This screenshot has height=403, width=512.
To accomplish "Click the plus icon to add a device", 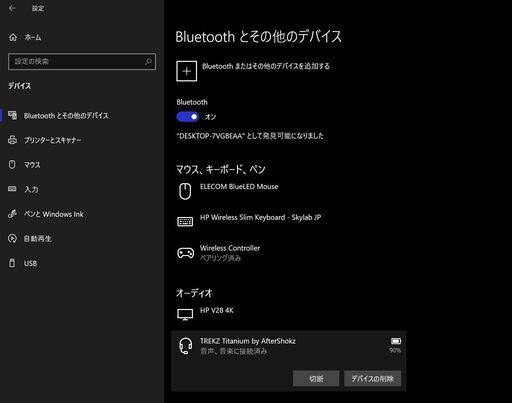I will click(186, 71).
